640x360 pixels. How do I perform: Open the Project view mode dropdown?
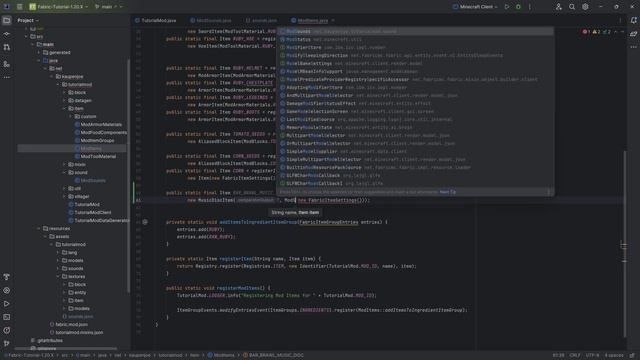coord(28,20)
